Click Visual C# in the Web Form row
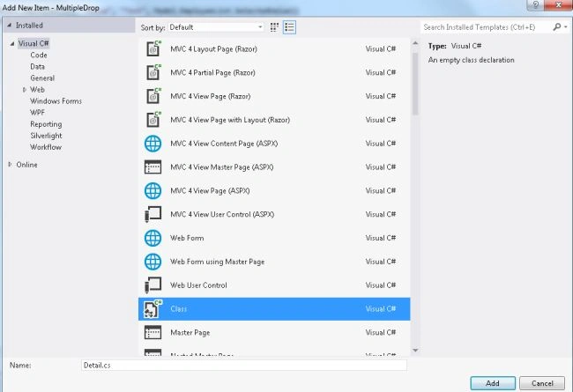573x392 pixels. click(x=381, y=238)
